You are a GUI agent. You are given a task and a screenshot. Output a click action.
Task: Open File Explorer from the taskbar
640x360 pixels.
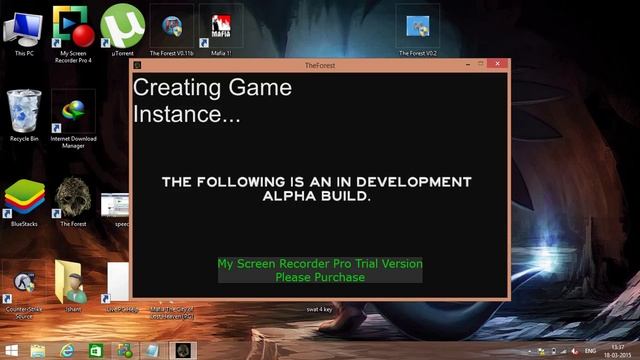tap(38, 351)
